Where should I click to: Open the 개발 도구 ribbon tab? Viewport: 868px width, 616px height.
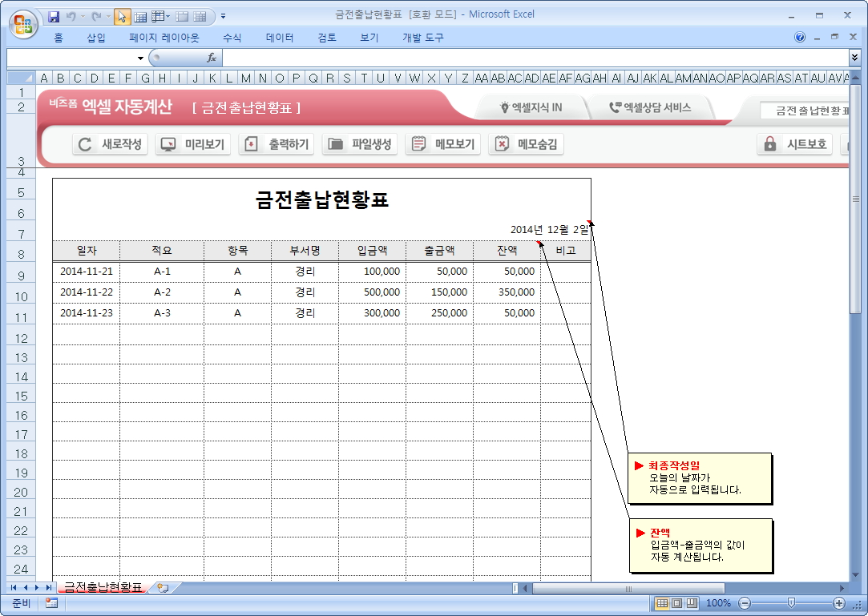click(x=423, y=38)
